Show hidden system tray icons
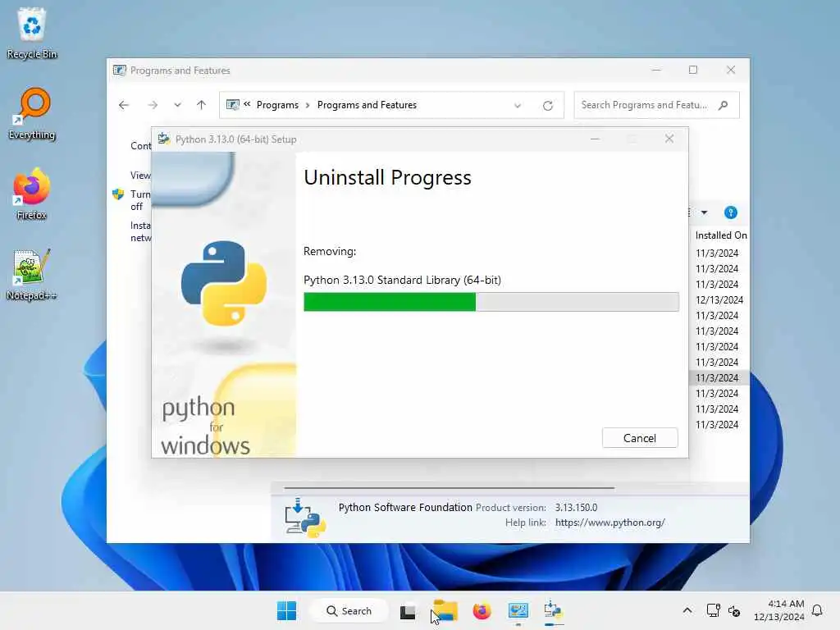Image resolution: width=840 pixels, height=630 pixels. click(687, 610)
